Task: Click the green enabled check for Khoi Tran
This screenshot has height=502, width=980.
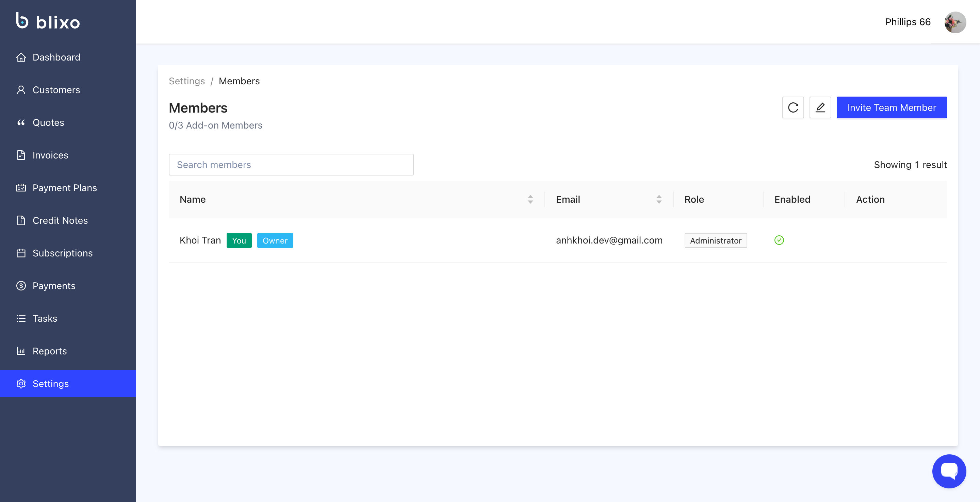Action: [x=779, y=240]
